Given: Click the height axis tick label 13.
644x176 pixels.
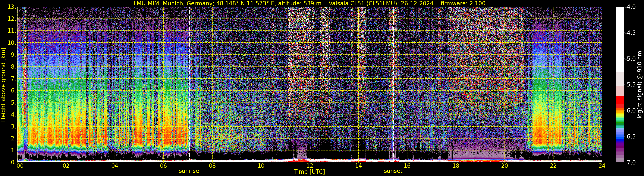Looking at the screenshot, I should (x=12, y=7).
